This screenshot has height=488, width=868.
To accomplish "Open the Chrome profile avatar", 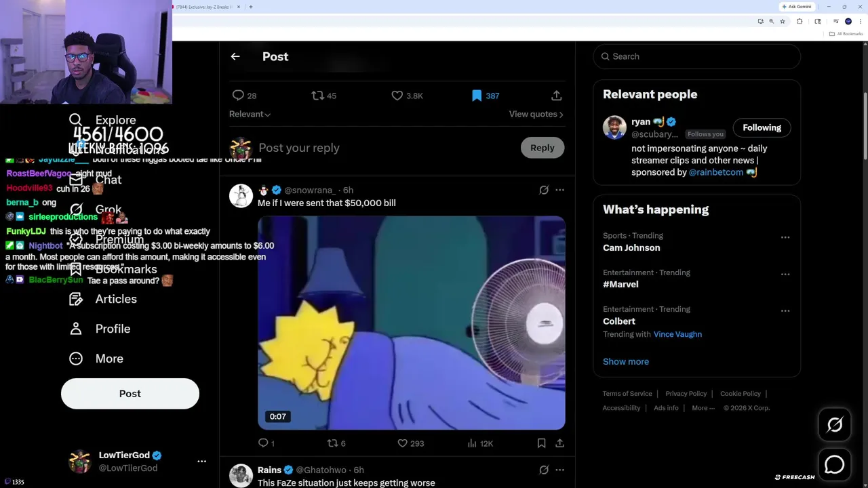I will [x=848, y=22].
